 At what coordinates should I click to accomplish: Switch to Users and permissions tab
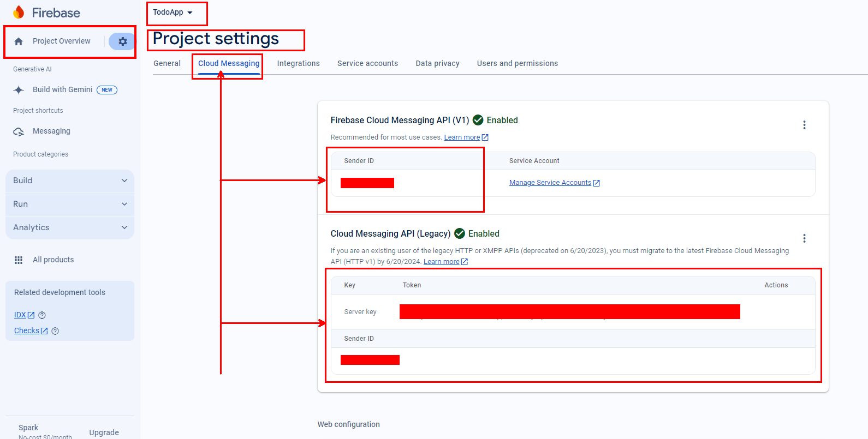(x=518, y=63)
